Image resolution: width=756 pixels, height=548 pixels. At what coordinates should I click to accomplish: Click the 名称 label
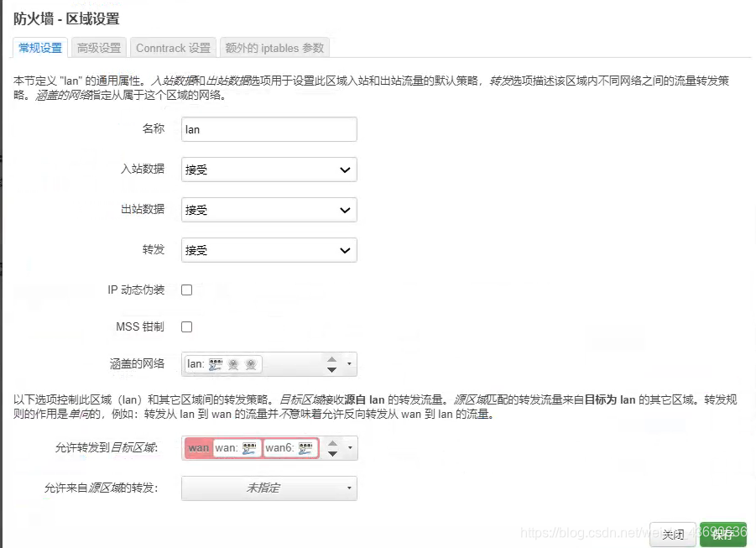pos(154,128)
